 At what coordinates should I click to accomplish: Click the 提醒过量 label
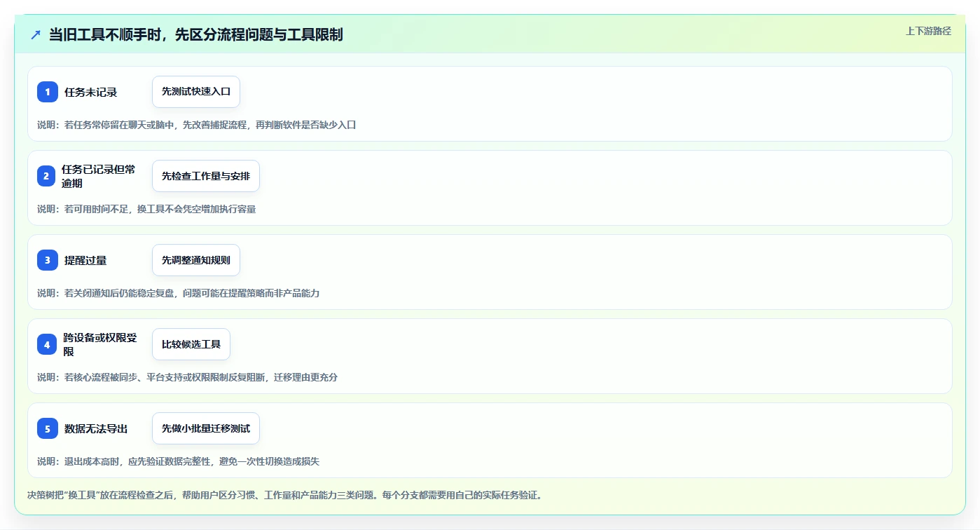85,260
